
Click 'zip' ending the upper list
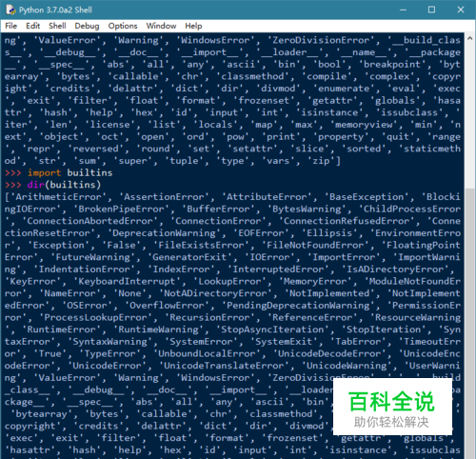pyautogui.click(x=321, y=161)
